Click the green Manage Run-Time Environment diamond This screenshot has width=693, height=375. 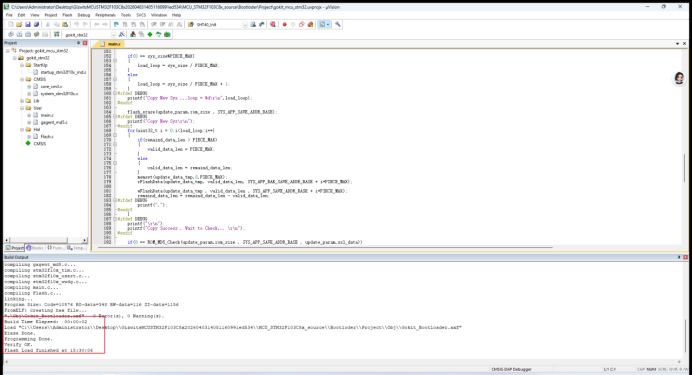tap(150, 34)
